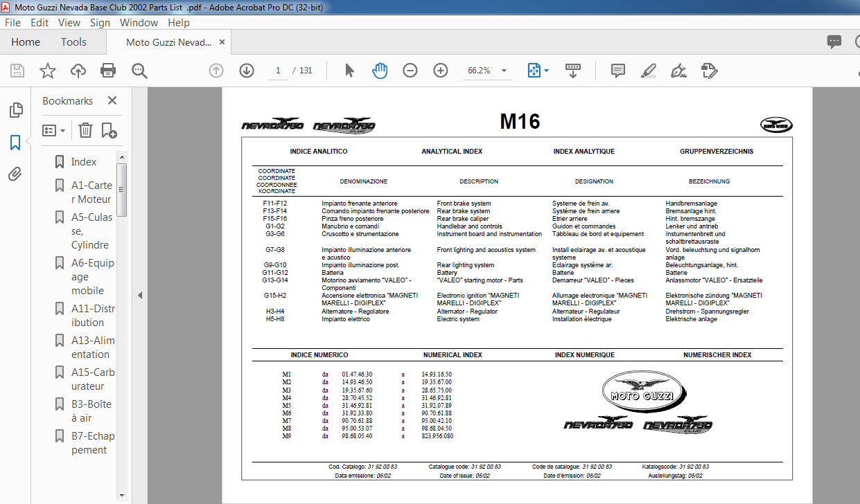
Task: Open the A11-Distribution bookmark
Action: point(93,316)
